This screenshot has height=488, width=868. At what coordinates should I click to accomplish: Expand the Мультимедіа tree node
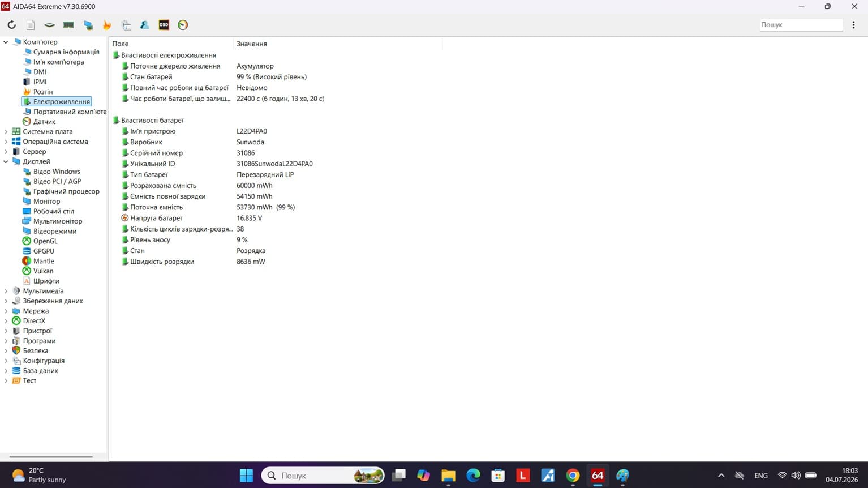[6, 291]
